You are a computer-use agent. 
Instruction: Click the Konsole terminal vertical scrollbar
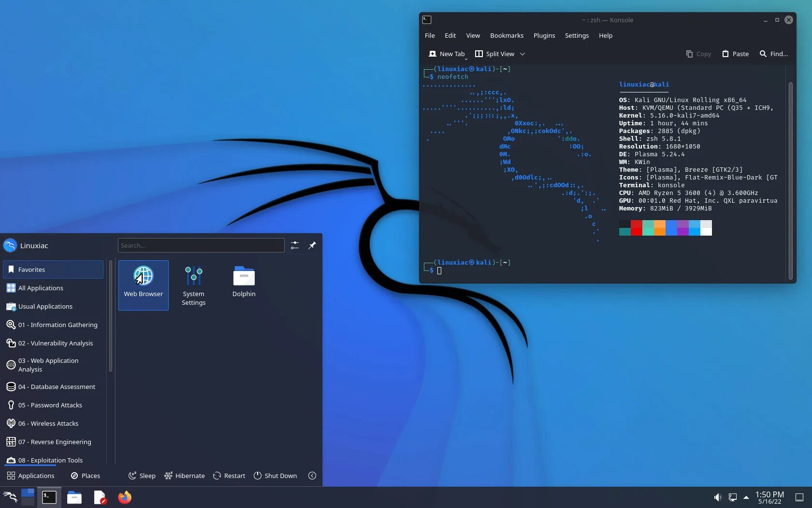click(x=791, y=180)
